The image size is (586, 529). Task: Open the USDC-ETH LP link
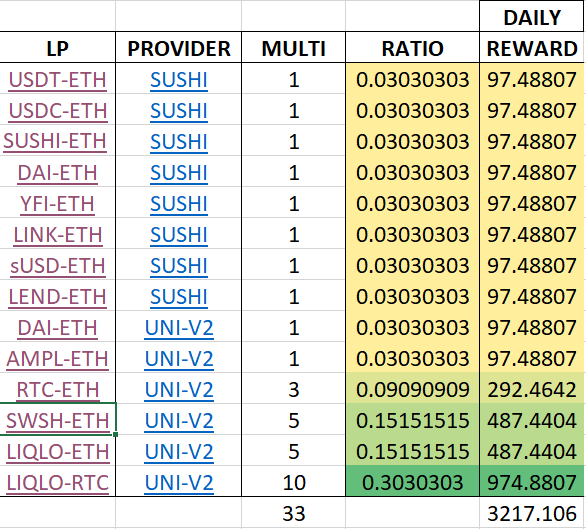click(58, 111)
